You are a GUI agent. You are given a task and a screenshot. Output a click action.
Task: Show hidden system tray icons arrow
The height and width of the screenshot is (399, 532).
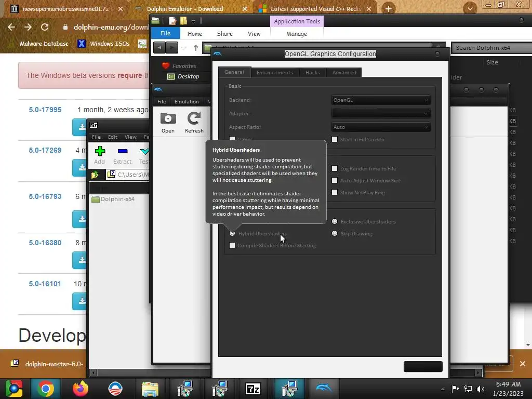443,389
